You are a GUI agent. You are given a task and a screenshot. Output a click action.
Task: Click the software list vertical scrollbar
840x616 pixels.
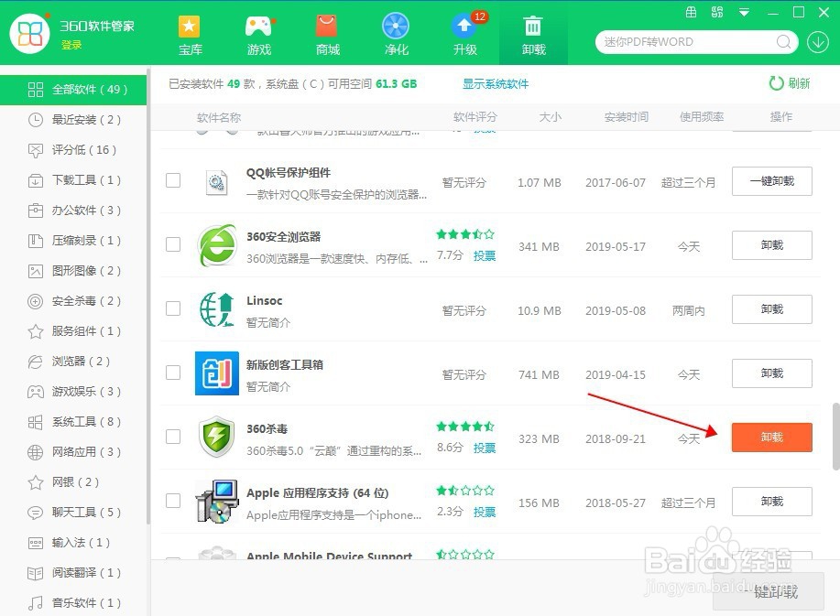(x=835, y=437)
